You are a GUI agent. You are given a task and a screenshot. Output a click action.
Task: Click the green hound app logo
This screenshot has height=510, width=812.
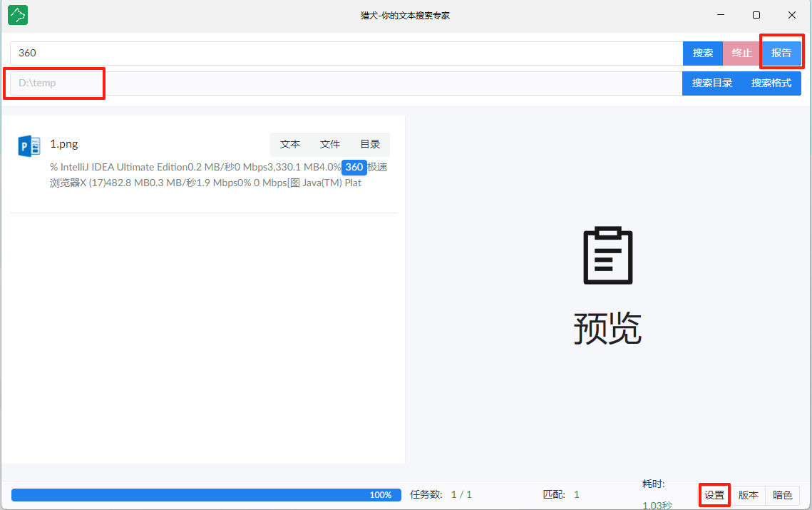pyautogui.click(x=17, y=15)
